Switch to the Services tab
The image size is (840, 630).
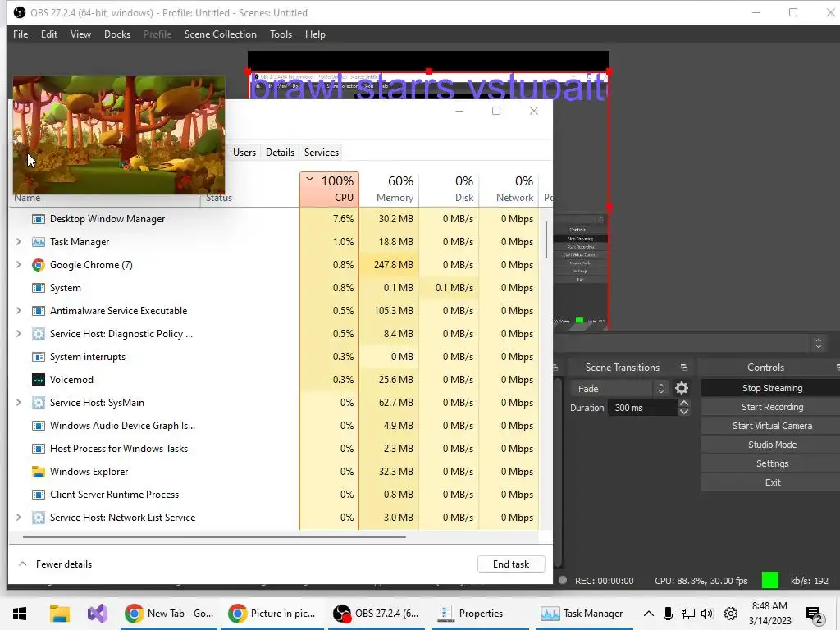coord(322,153)
